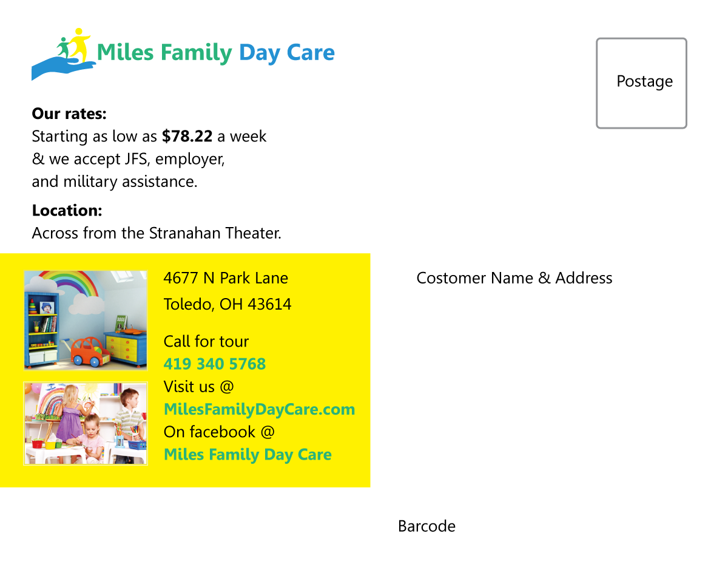Image resolution: width=728 pixels, height=564 pixels.
Task: Click the "Call for tour" text
Action: point(206,341)
